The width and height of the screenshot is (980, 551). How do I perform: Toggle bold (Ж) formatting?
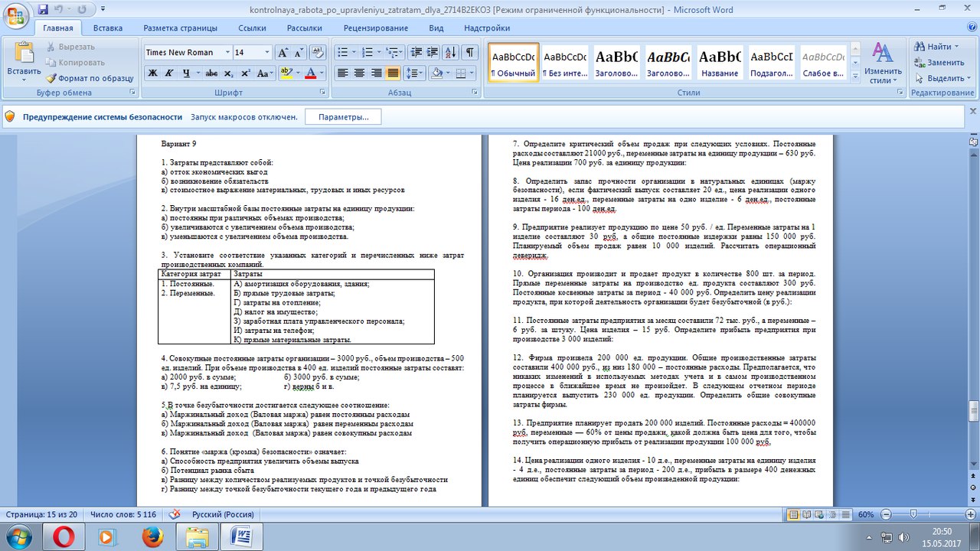152,73
